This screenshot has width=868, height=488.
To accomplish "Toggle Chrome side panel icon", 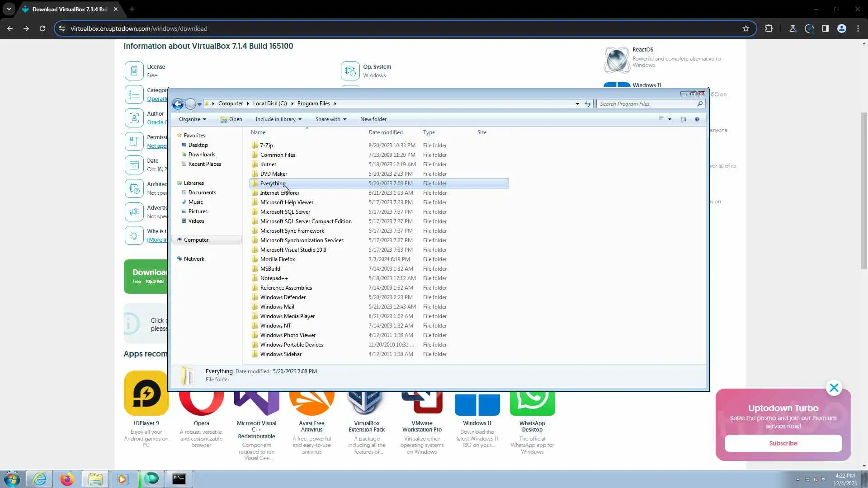I will (825, 28).
